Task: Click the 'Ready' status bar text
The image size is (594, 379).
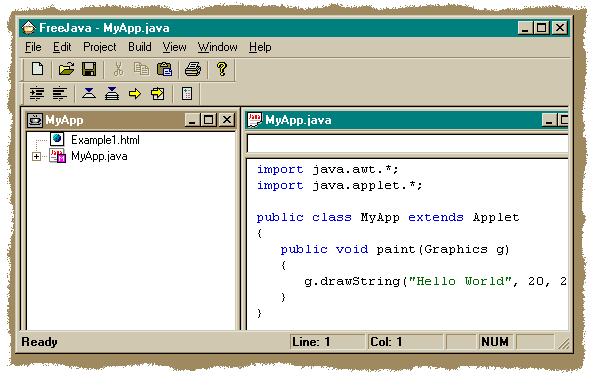Action: 39,342
